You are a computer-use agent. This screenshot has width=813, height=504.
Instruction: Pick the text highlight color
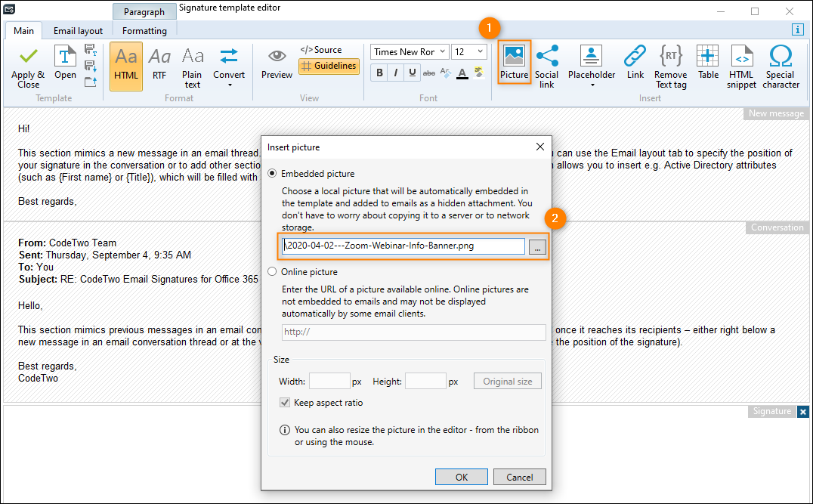(478, 73)
